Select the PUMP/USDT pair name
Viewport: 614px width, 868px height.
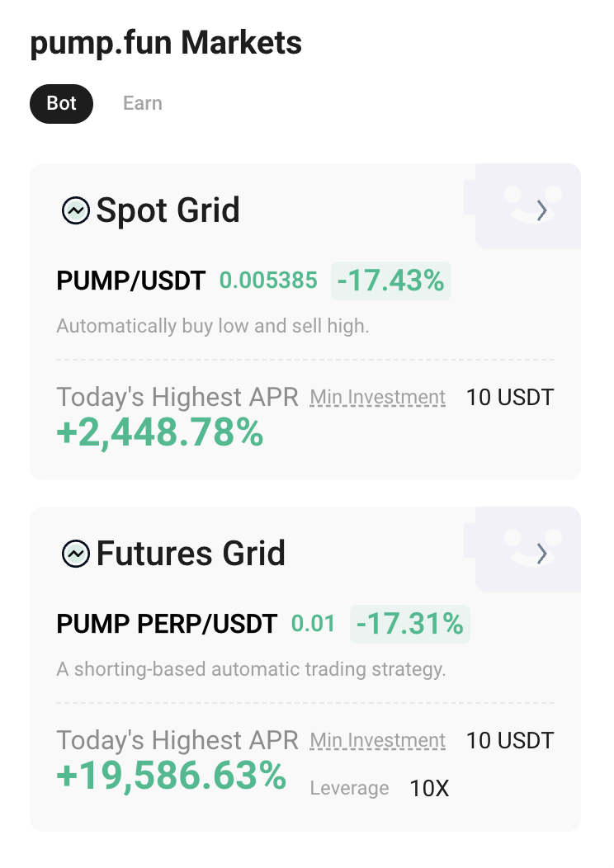[130, 281]
